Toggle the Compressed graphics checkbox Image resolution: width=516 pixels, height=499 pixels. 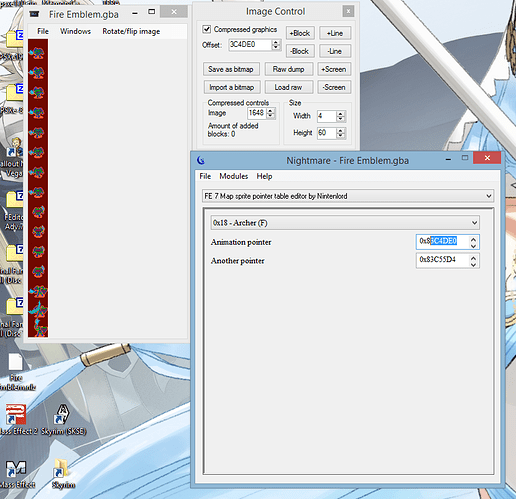pos(207,29)
